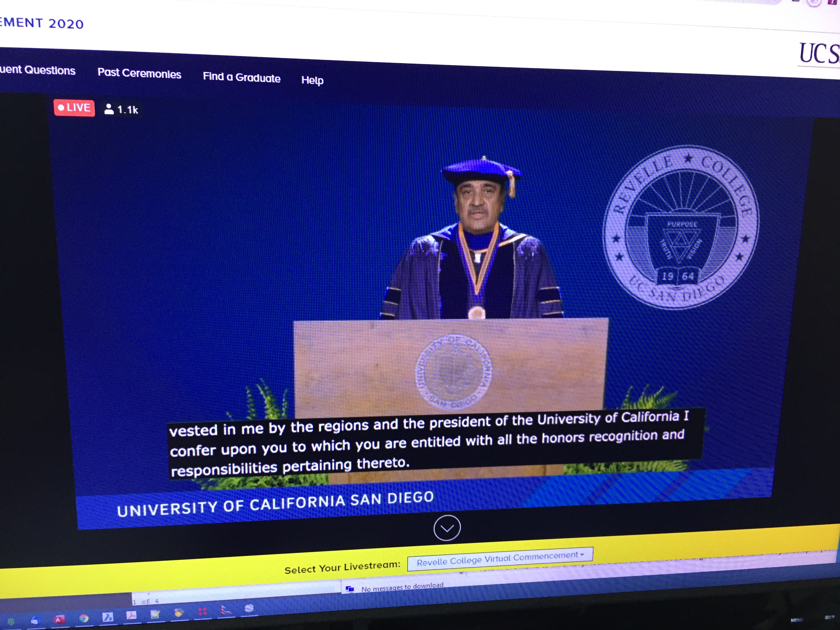
Task: Open the Revelle College Virtual Commencement livestream dropdown
Action: click(500, 559)
